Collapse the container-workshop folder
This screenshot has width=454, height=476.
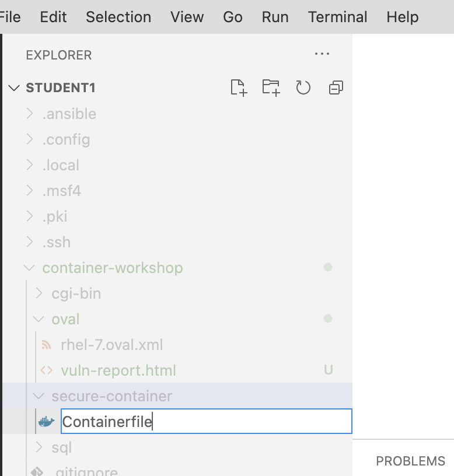click(112, 268)
